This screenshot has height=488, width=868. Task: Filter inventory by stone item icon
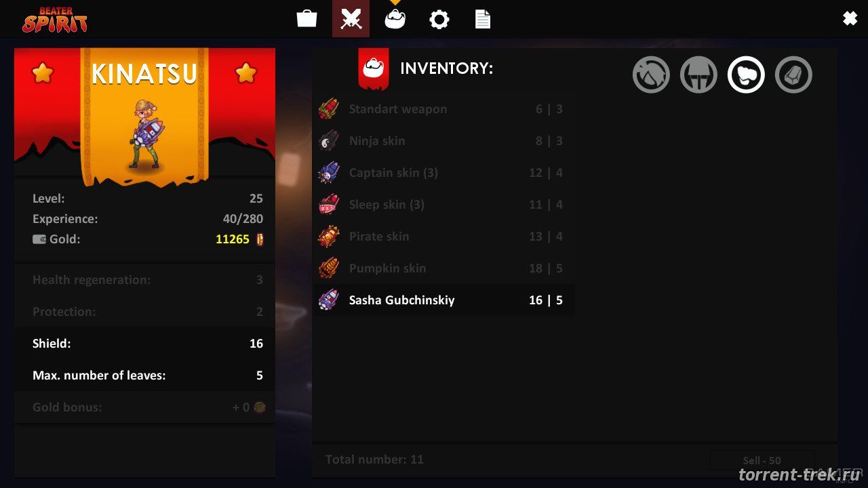[793, 75]
